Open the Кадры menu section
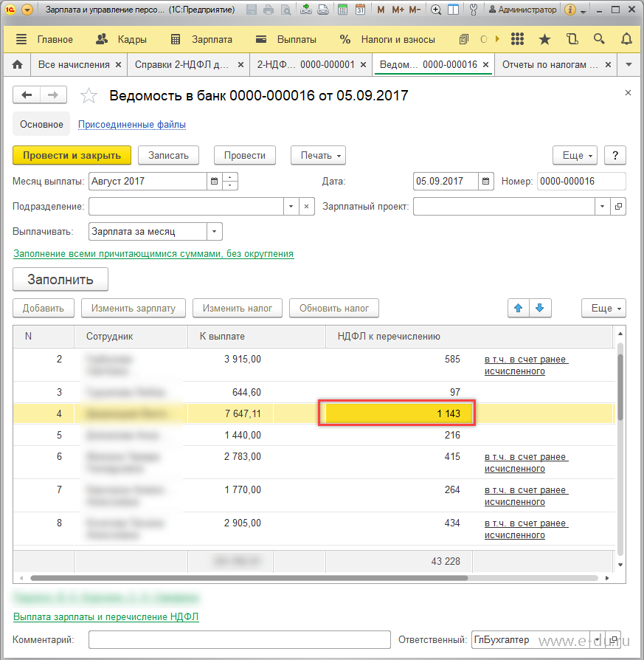The image size is (644, 660). point(121,40)
